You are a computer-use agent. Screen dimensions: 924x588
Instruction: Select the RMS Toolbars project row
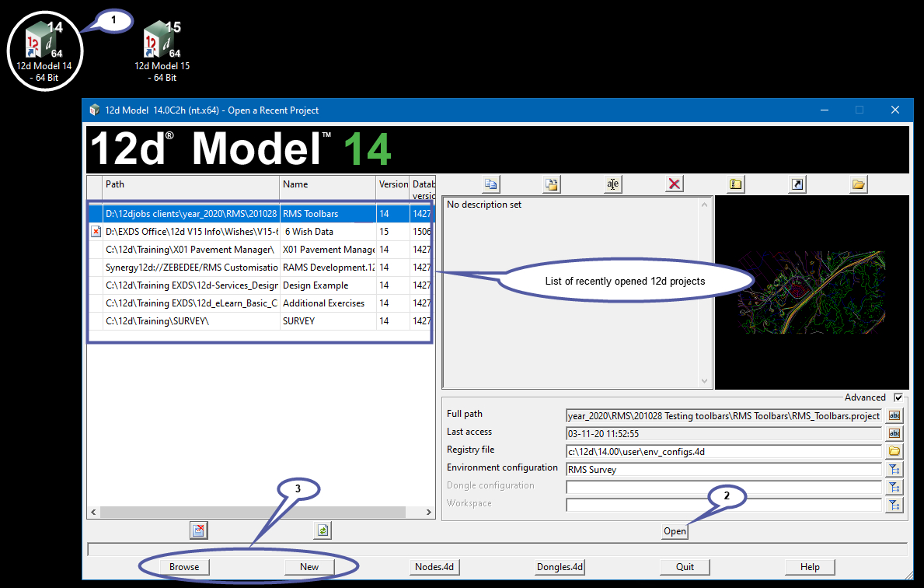(x=261, y=213)
